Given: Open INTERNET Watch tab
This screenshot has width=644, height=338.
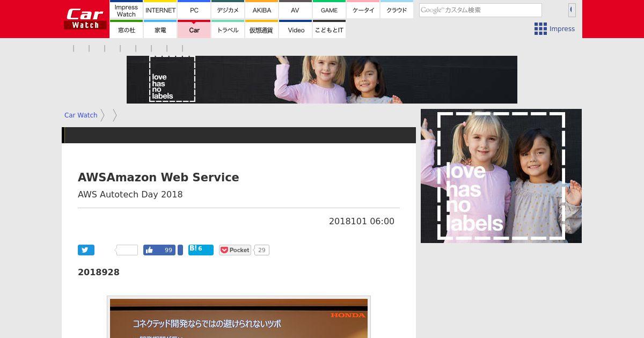Looking at the screenshot, I should coord(160,10).
